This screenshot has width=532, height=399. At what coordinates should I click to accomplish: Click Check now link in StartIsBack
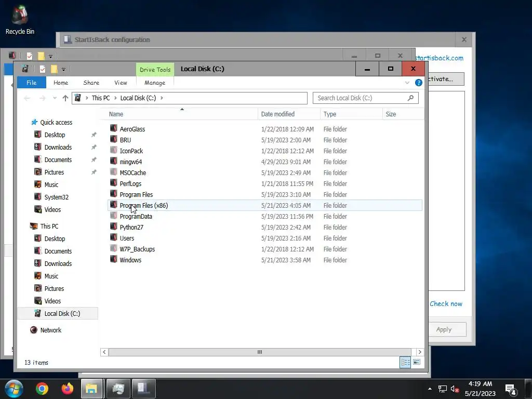[446, 303]
